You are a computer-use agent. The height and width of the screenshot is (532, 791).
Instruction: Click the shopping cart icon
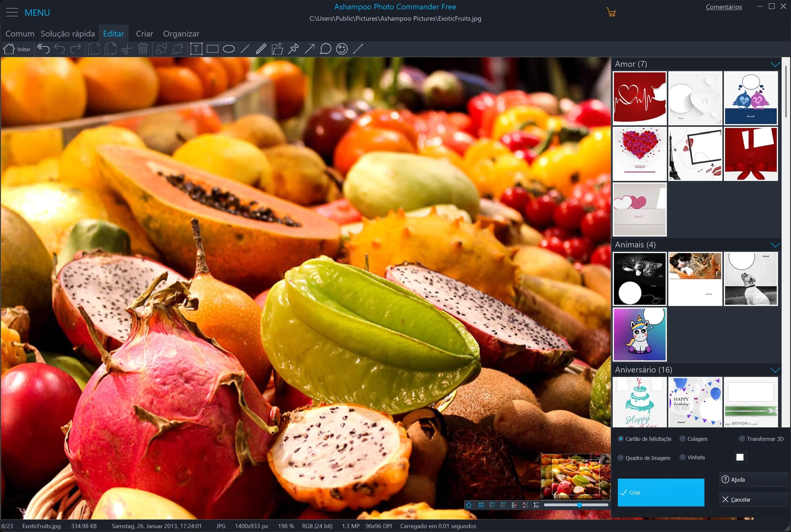(x=611, y=13)
